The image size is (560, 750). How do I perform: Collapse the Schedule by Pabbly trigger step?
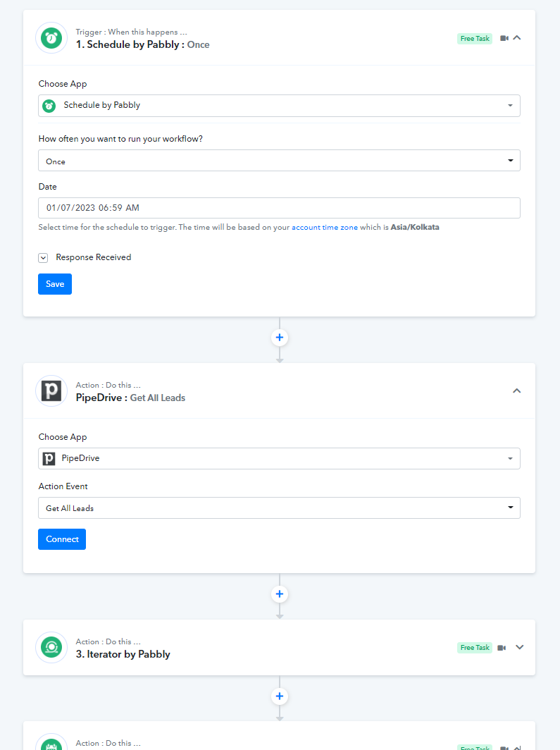pyautogui.click(x=517, y=38)
